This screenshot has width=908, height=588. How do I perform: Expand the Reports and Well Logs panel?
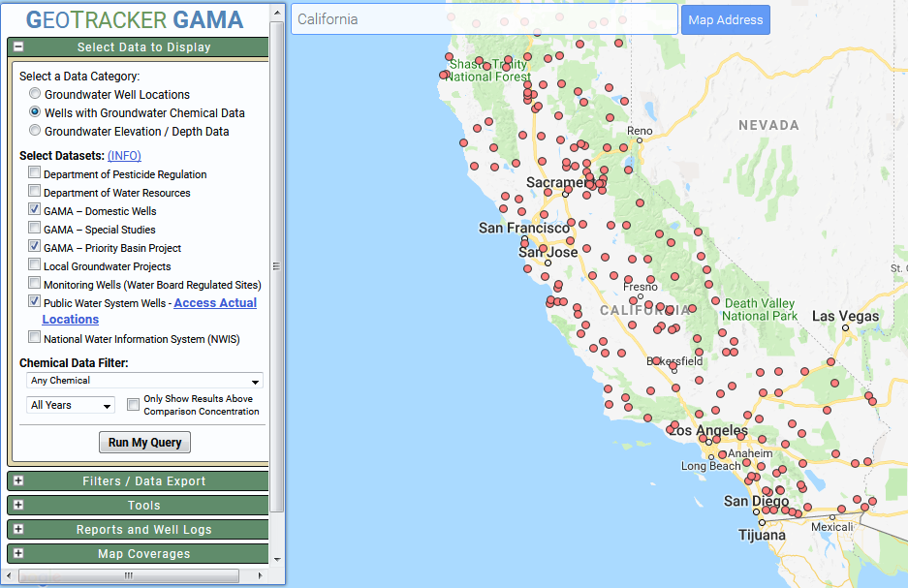point(18,530)
